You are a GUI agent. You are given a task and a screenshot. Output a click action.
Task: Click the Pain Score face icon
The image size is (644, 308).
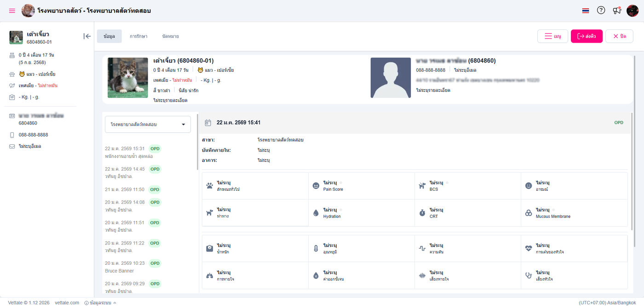(316, 186)
